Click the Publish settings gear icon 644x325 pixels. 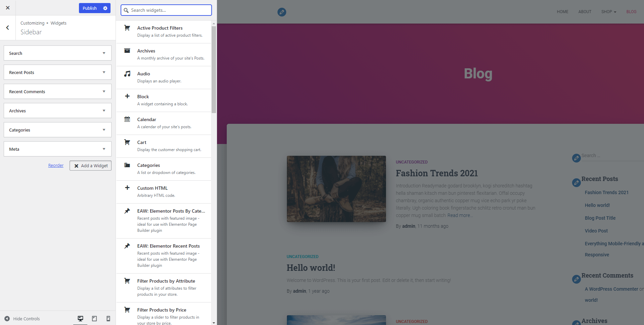click(105, 8)
